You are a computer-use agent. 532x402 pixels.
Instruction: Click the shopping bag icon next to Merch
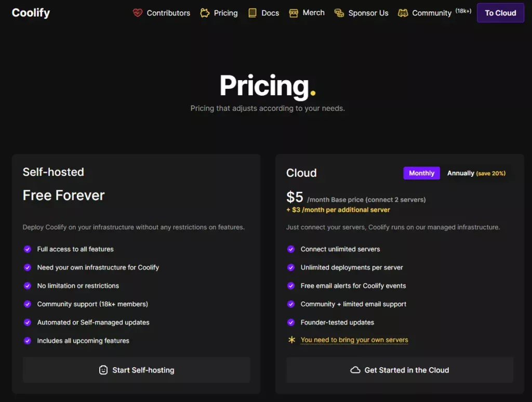coord(292,13)
